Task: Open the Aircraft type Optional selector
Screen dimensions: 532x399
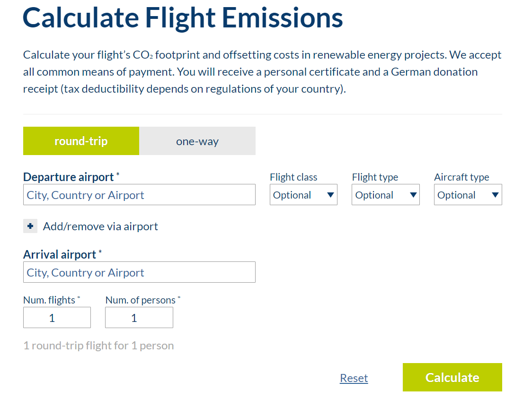Action: (468, 194)
